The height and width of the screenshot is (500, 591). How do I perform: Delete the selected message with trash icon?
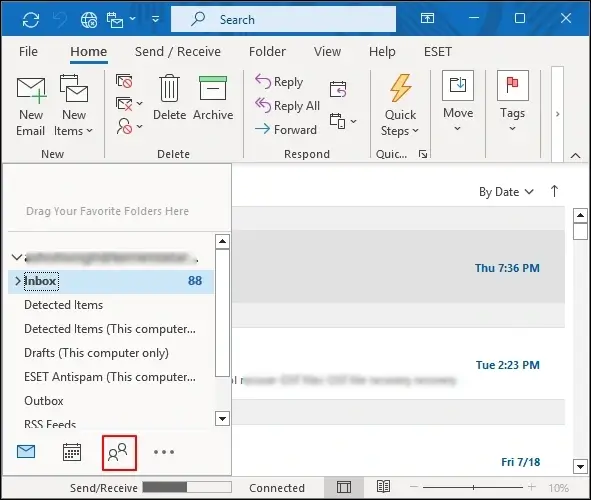pyautogui.click(x=169, y=98)
